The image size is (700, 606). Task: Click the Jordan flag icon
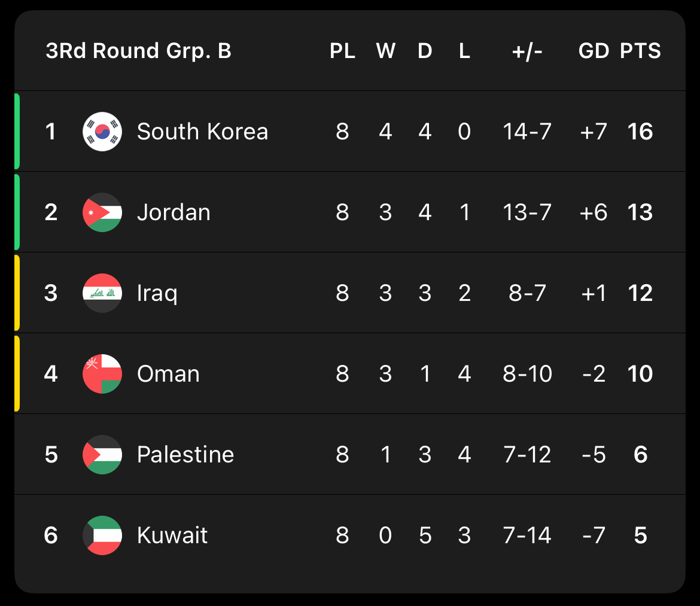coord(102,212)
